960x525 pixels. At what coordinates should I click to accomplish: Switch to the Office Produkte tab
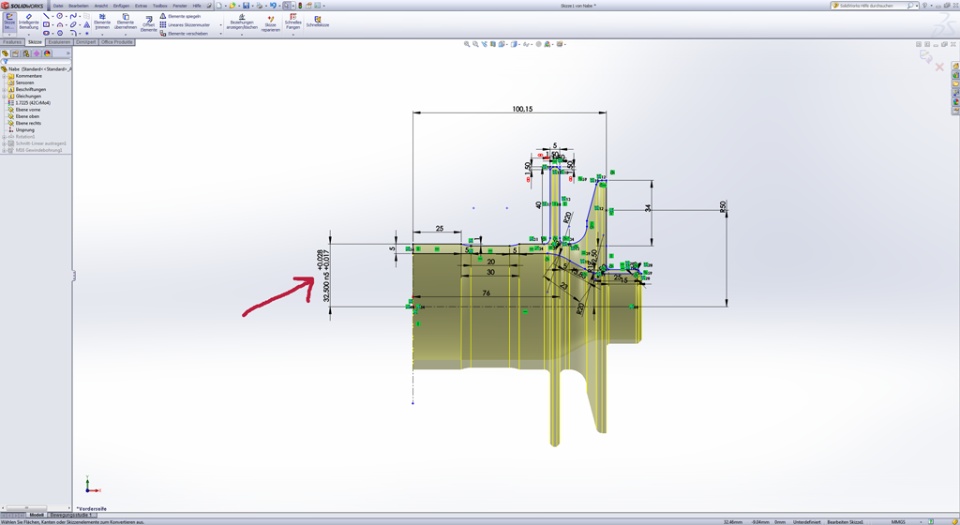click(117, 42)
